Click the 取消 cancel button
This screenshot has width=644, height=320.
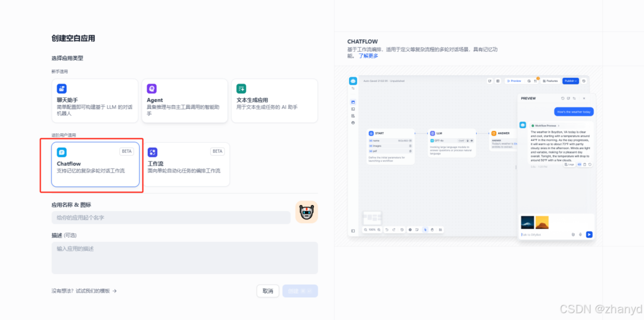click(268, 291)
